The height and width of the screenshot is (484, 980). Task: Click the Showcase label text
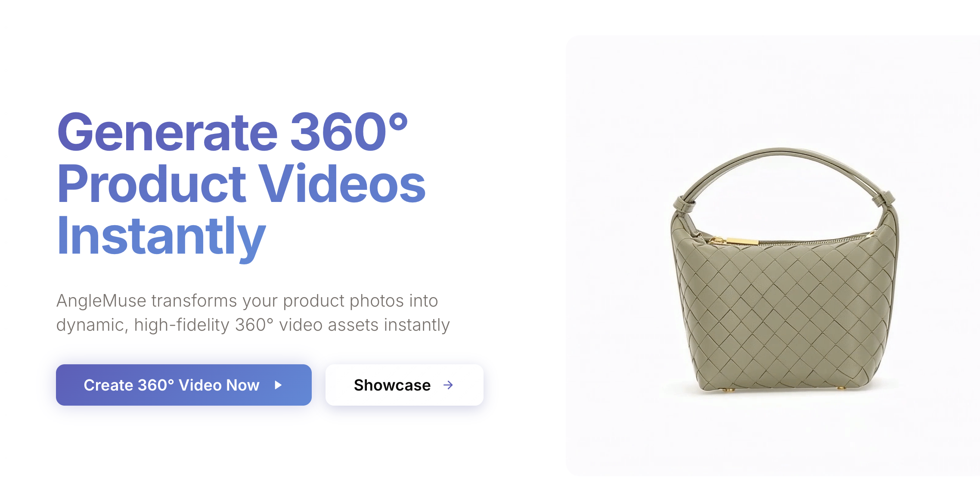click(x=392, y=385)
